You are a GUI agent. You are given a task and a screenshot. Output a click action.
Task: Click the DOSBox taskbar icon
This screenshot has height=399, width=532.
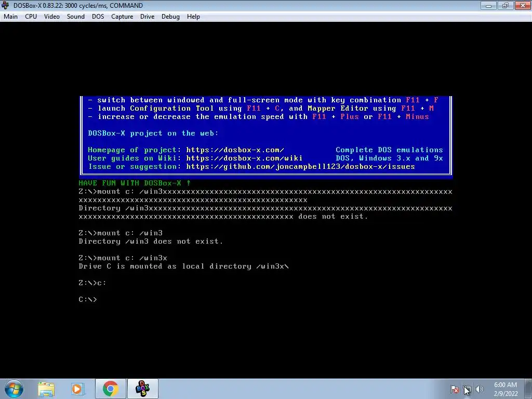click(142, 389)
